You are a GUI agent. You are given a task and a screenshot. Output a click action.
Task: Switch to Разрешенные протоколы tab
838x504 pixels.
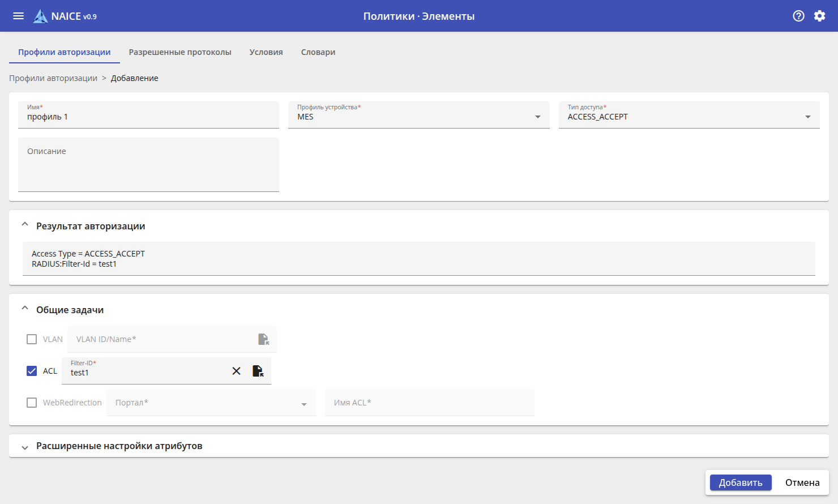pyautogui.click(x=180, y=52)
